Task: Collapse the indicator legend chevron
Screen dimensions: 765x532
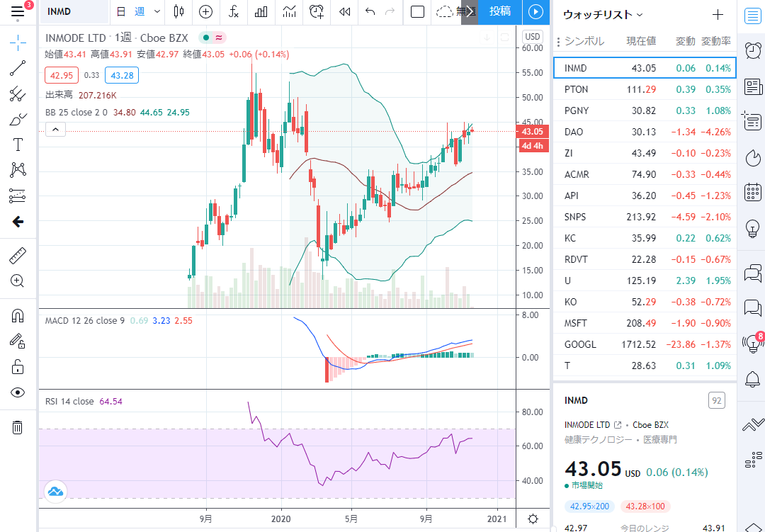Action: [x=55, y=130]
